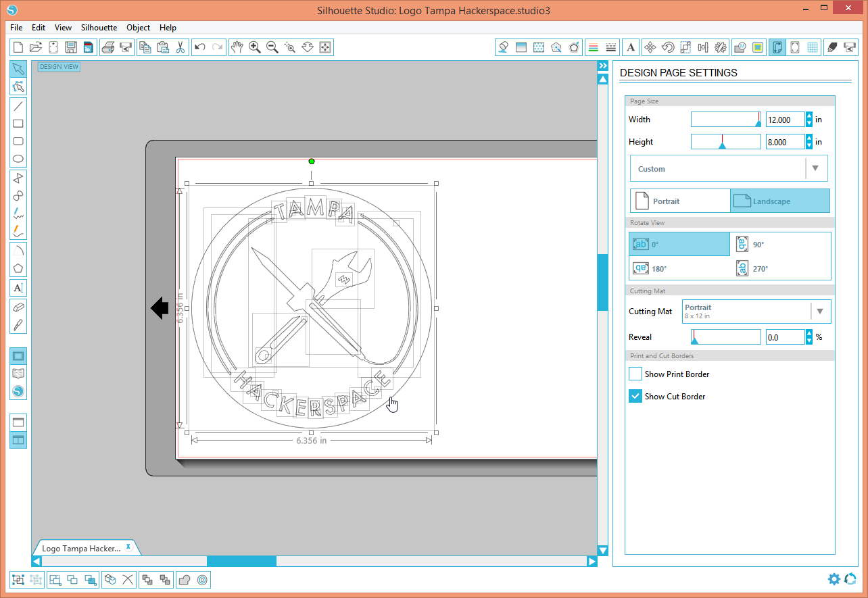The height and width of the screenshot is (598, 868).
Task: Open the Grid Settings panel
Action: 812,47
